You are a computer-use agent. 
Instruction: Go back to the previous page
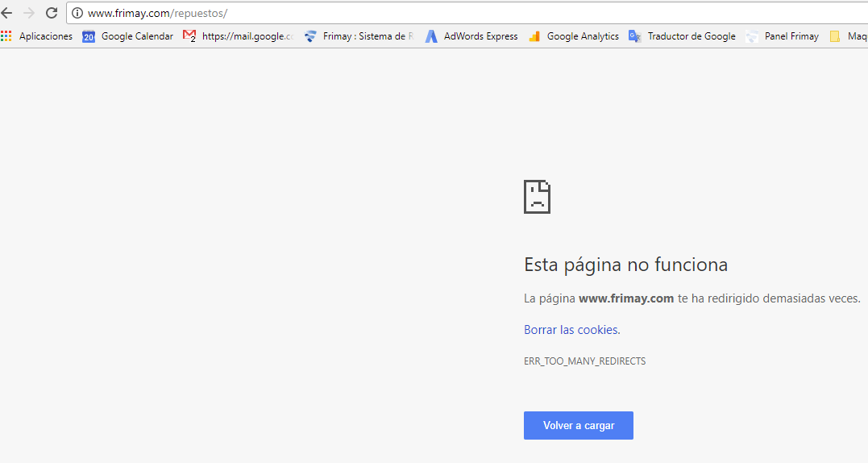pyautogui.click(x=6, y=13)
